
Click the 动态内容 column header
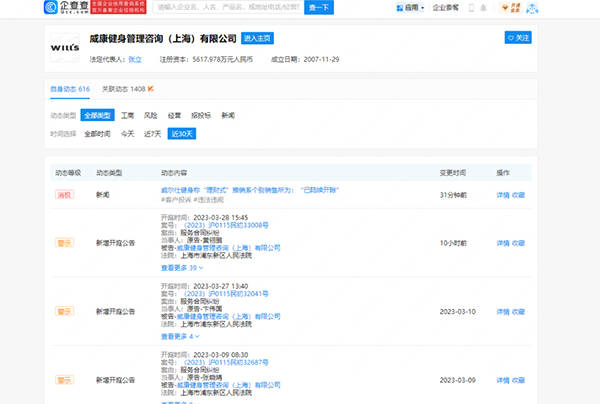pos(174,173)
